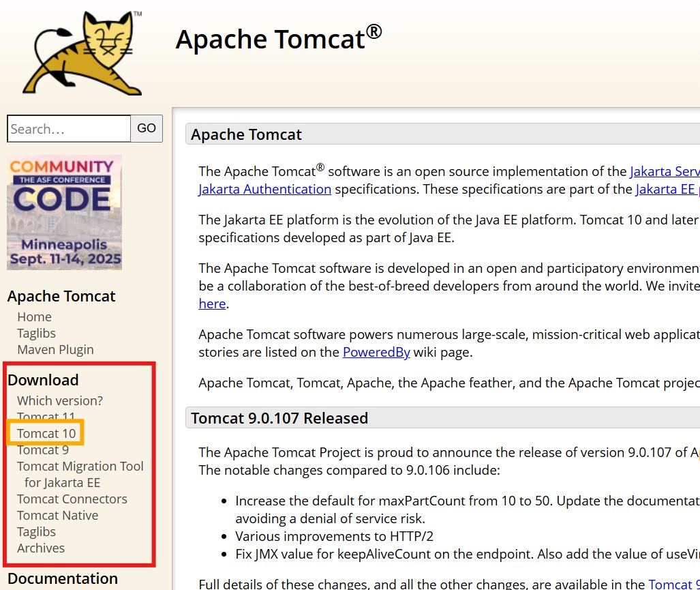The height and width of the screenshot is (590, 700).
Task: Click the Download sidebar heading
Action: click(43, 380)
